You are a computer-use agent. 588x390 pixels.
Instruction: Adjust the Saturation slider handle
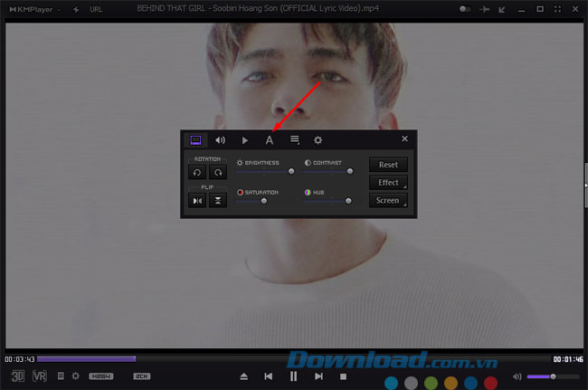point(264,201)
